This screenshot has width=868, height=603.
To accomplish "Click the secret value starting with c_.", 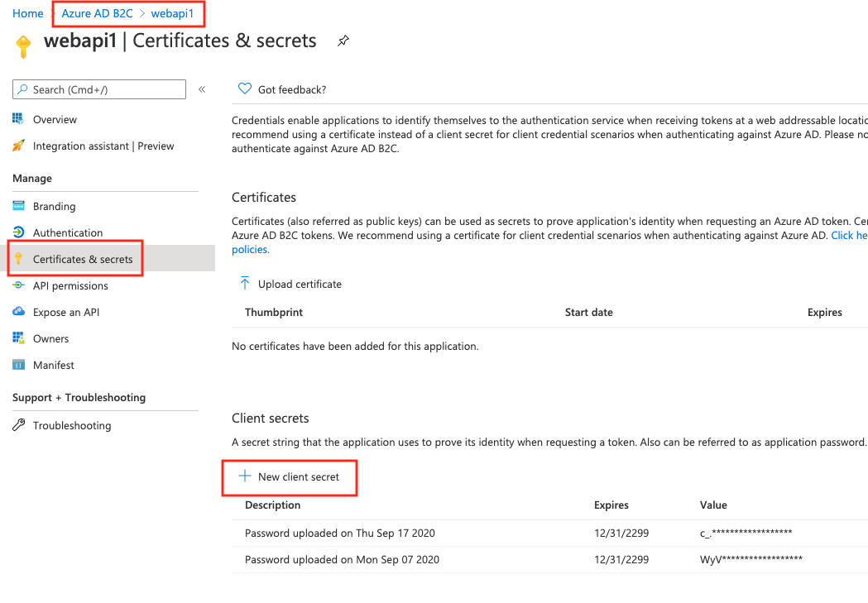I will 746,533.
